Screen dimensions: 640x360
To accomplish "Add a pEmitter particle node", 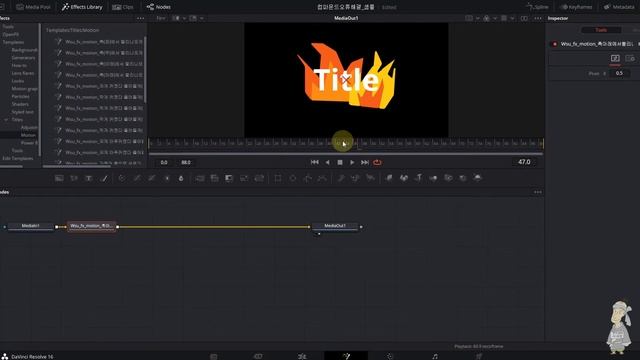I will pos(341,178).
